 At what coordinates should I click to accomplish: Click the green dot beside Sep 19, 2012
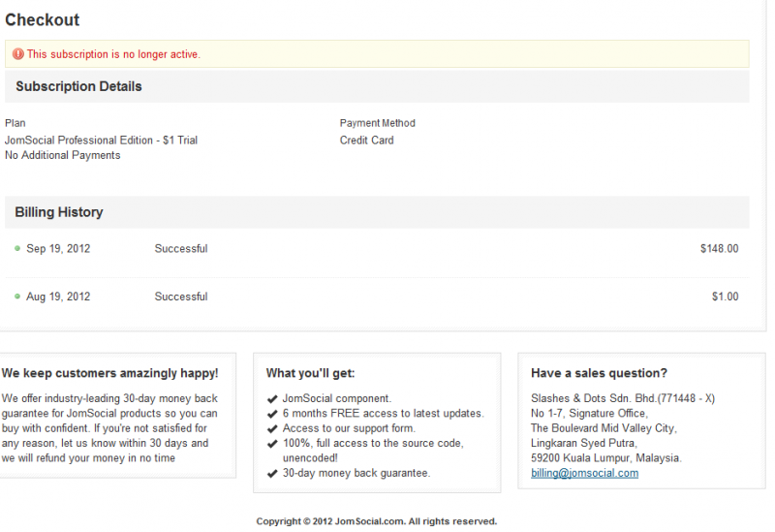17,248
